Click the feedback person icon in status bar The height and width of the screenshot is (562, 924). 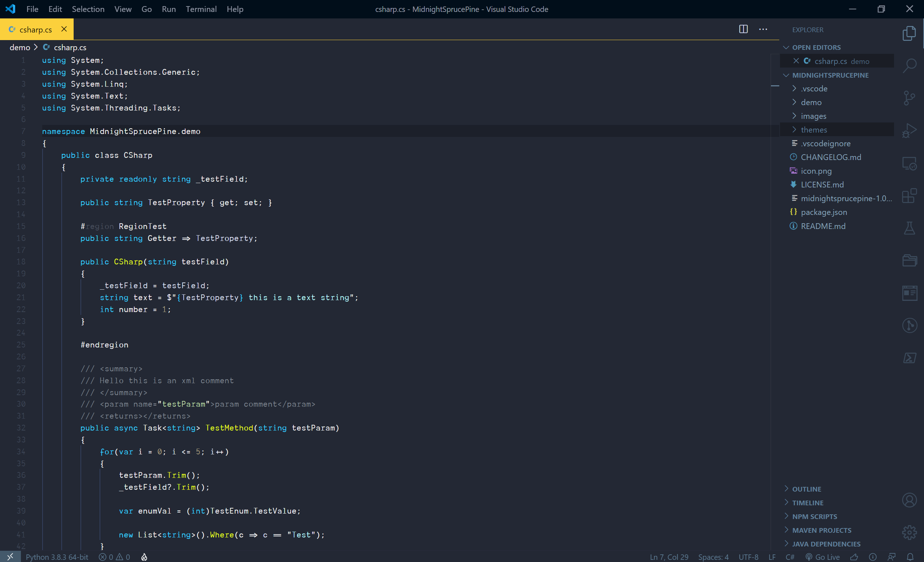pos(892,557)
